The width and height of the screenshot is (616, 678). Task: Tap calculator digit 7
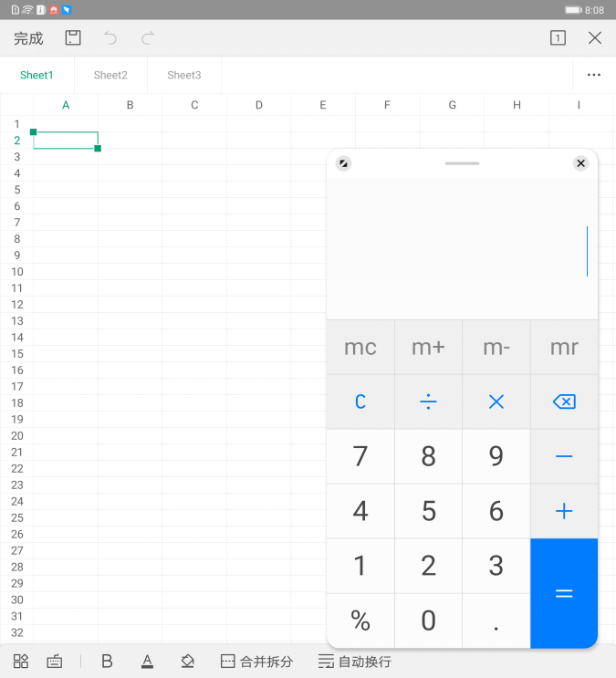(x=360, y=456)
